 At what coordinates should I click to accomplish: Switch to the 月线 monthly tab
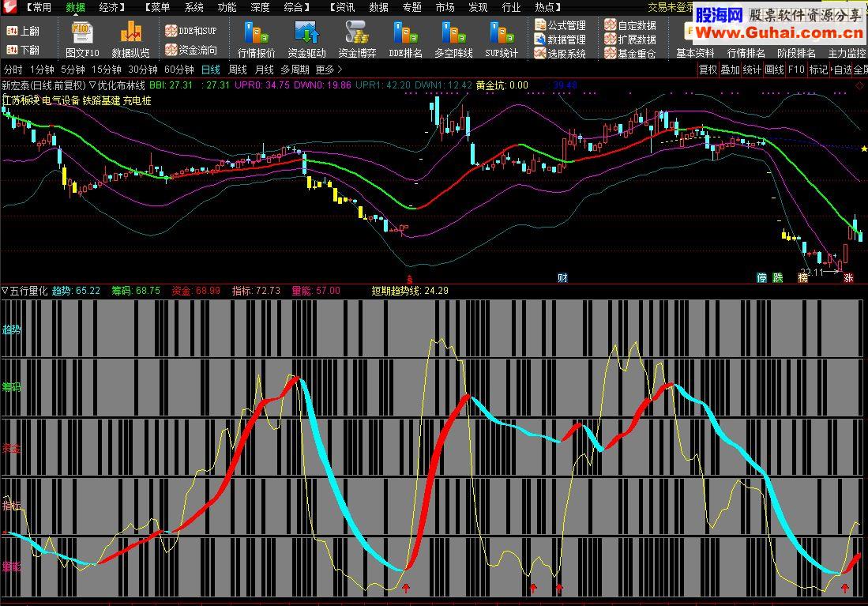264,70
